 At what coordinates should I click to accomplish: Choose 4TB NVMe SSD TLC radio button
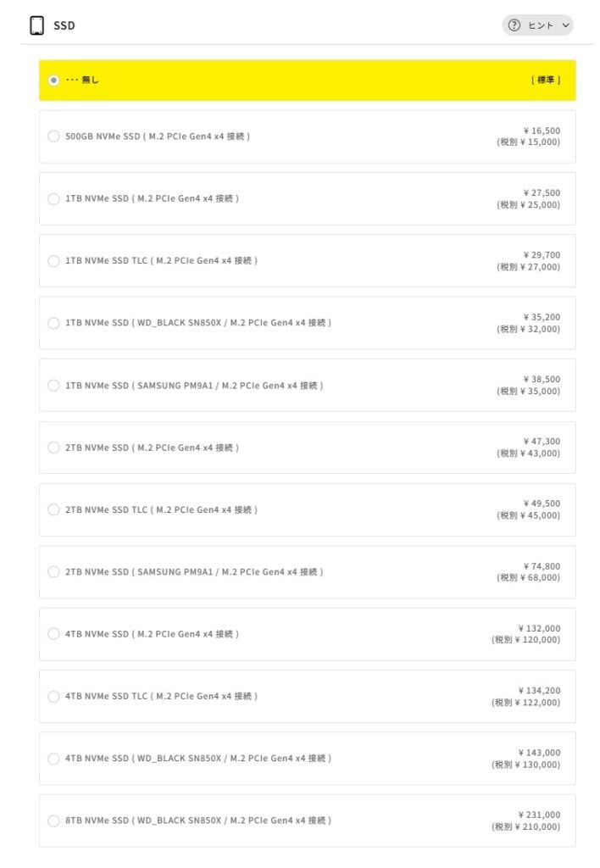54,697
